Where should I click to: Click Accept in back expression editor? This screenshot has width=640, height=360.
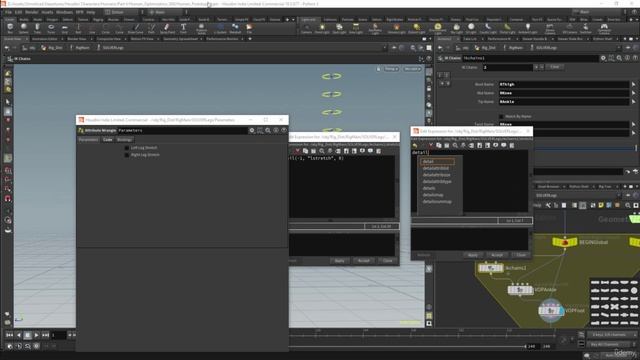pyautogui.click(x=363, y=261)
